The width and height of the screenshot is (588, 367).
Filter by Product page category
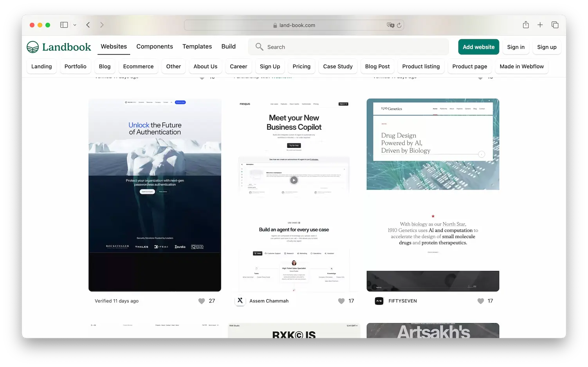point(469,67)
